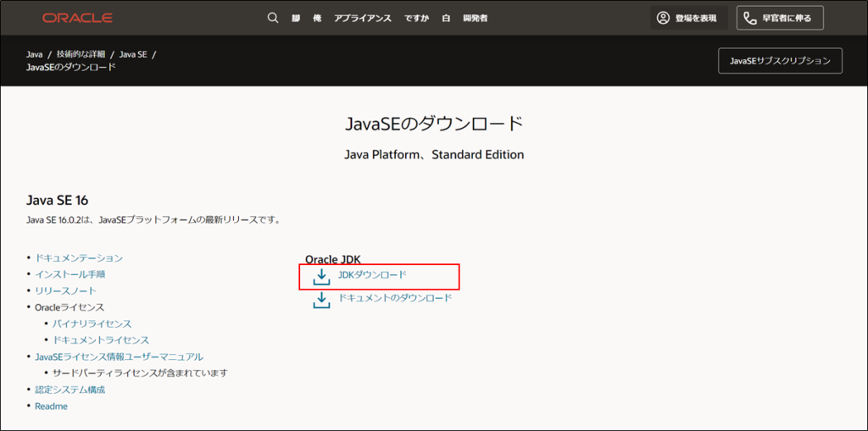Viewport: 868px width, 431px height.
Task: Click the JavaSEサブスクリプション button
Action: tap(780, 61)
